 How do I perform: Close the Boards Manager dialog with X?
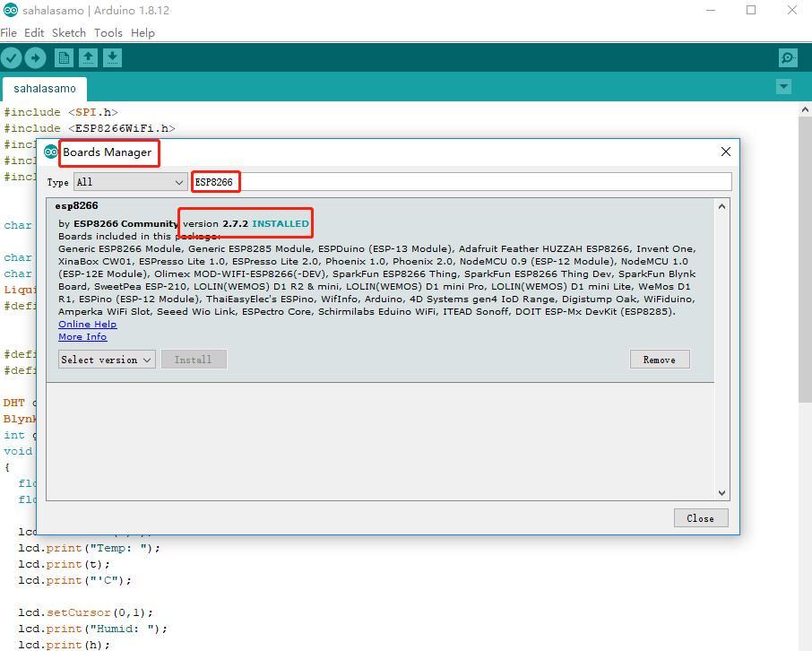pyautogui.click(x=726, y=152)
